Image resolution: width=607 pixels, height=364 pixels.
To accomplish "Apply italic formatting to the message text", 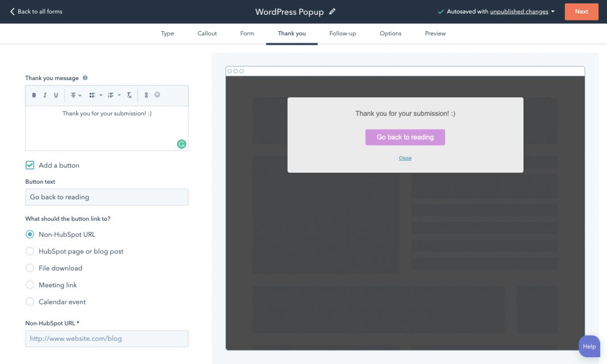I will point(45,95).
